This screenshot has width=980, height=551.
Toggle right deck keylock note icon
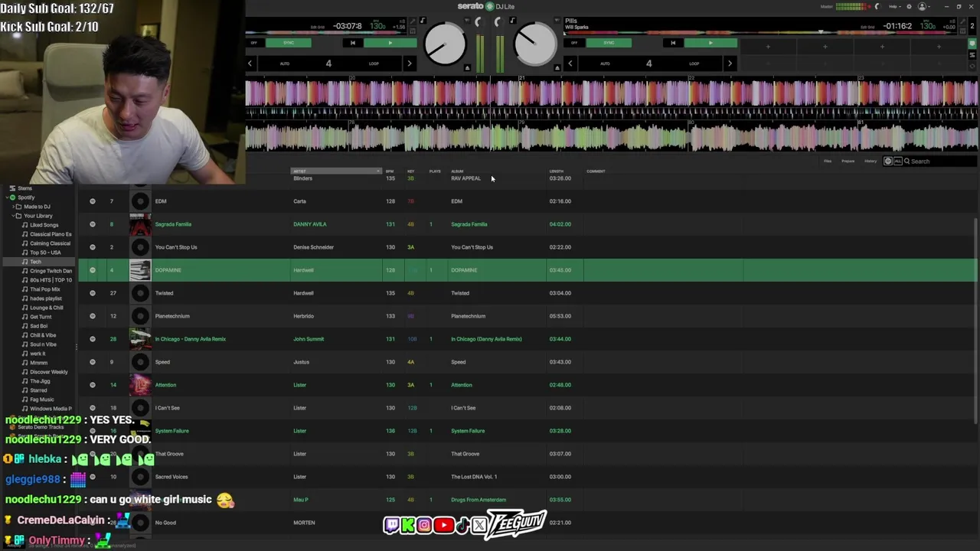(512, 21)
